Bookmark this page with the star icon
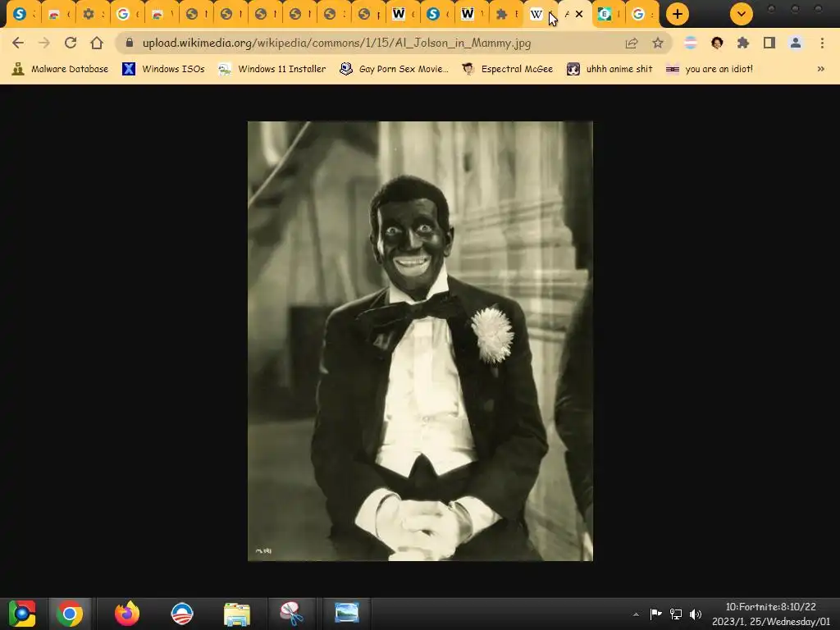 (x=658, y=43)
